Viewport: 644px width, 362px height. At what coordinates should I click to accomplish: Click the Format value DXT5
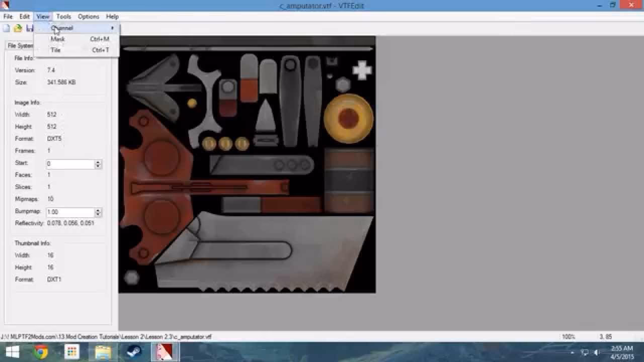coord(54,139)
